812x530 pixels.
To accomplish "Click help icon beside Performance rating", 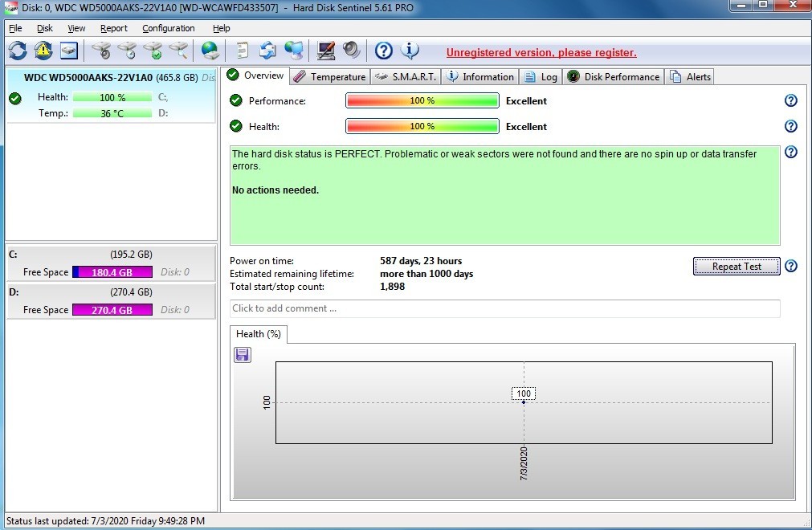I will click(x=790, y=100).
